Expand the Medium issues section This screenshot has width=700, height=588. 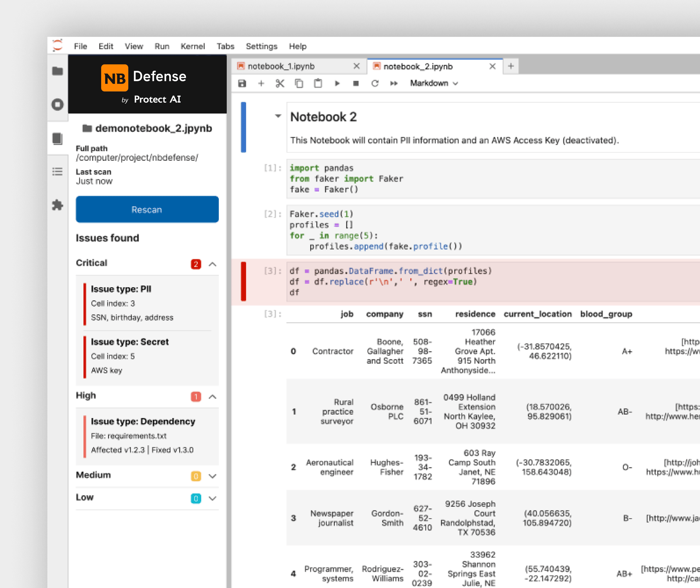click(213, 476)
